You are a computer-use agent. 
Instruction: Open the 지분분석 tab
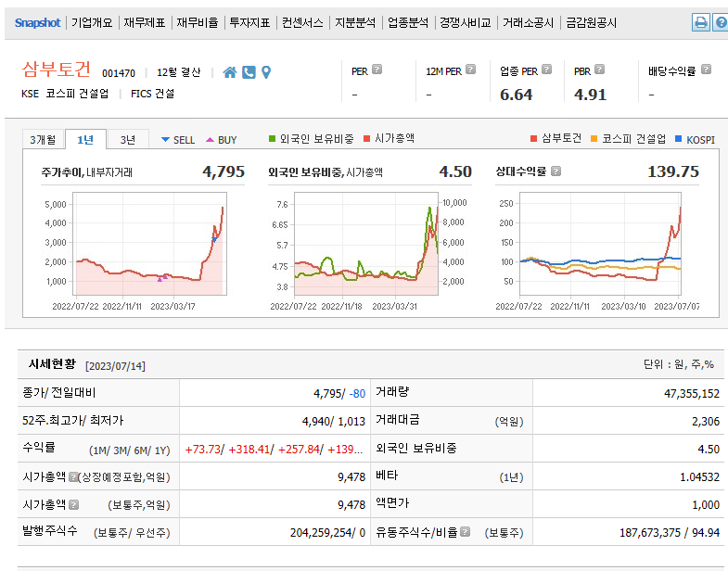tap(355, 23)
